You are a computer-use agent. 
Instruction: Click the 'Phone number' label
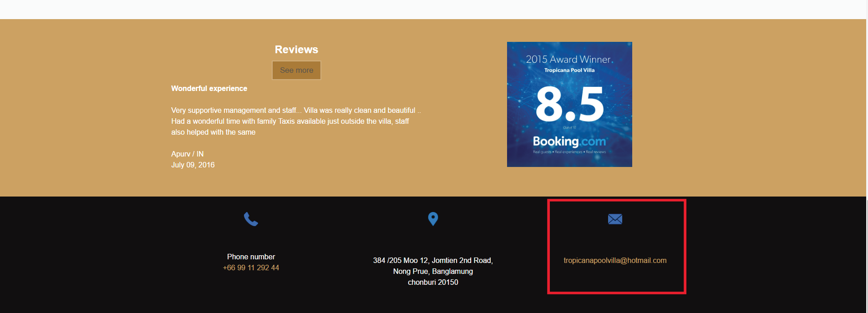click(x=251, y=257)
